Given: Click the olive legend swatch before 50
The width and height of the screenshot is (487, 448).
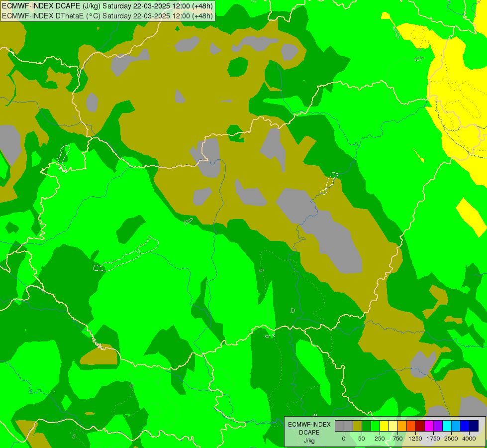Looking at the screenshot, I should 358,426.
